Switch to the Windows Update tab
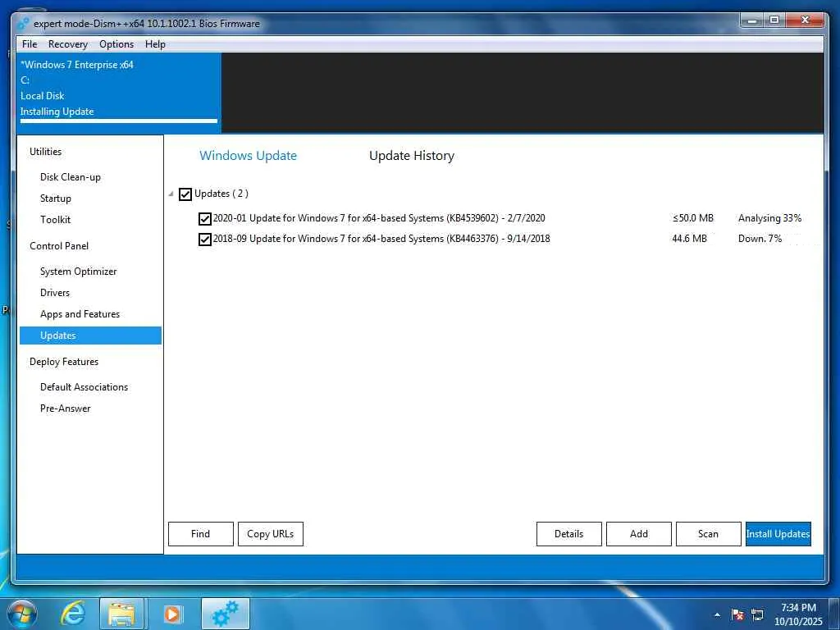The height and width of the screenshot is (630, 840). point(248,155)
